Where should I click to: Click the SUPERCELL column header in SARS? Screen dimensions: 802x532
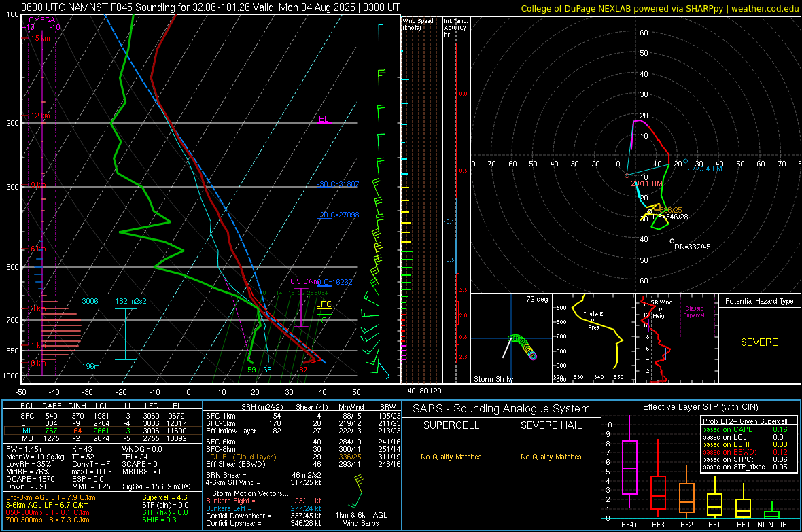(x=451, y=425)
